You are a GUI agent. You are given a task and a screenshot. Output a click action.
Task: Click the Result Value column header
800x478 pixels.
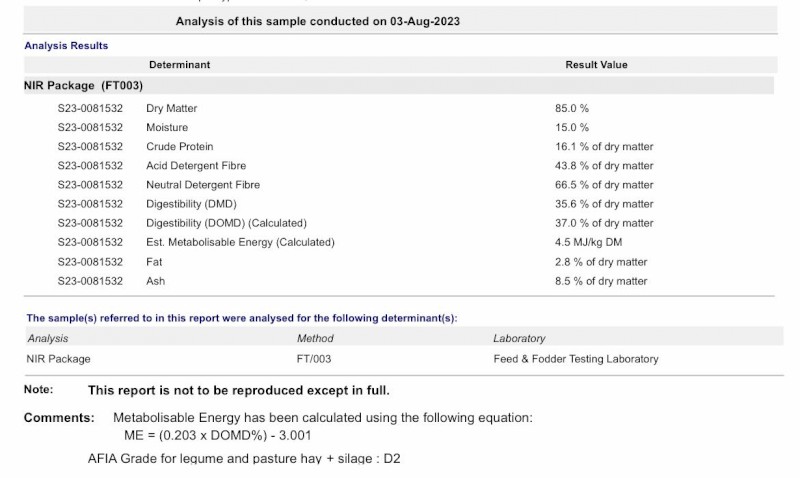point(596,65)
